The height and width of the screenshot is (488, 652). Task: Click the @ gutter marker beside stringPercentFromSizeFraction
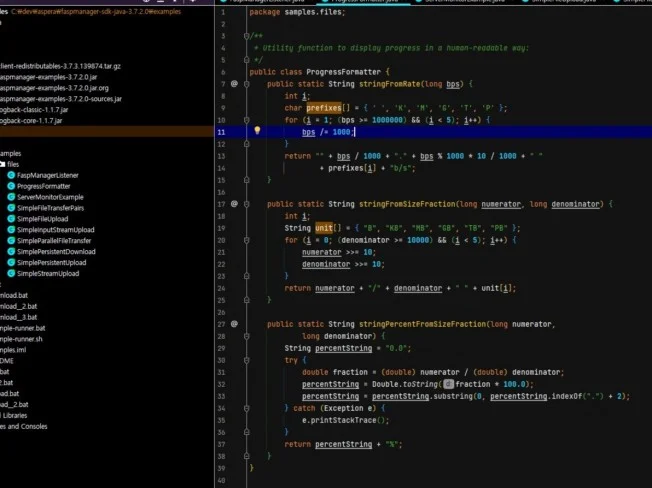point(234,323)
